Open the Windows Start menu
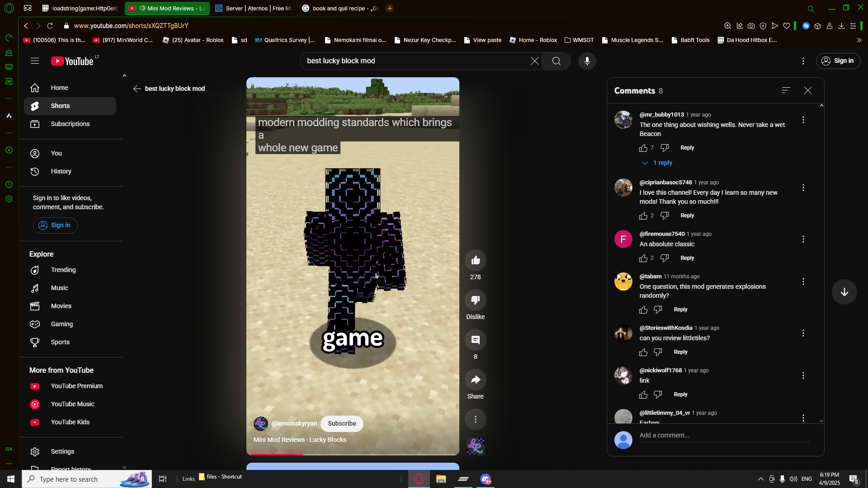 (x=11, y=479)
